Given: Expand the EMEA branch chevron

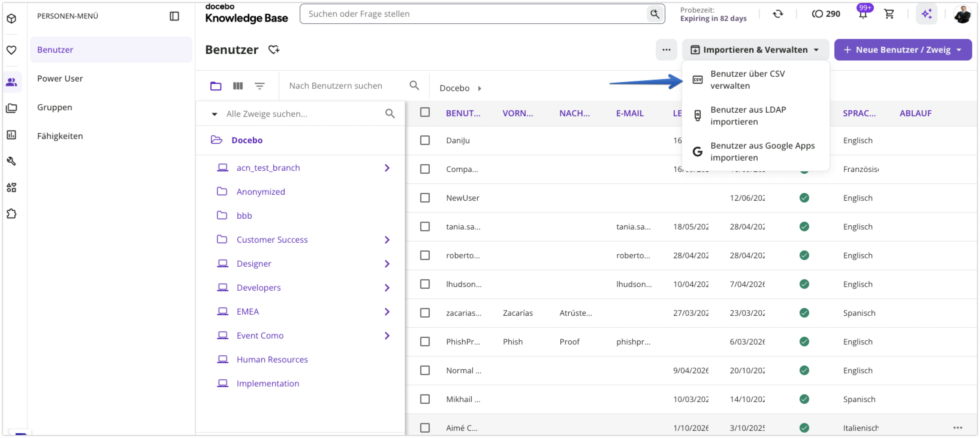Looking at the screenshot, I should [387, 311].
